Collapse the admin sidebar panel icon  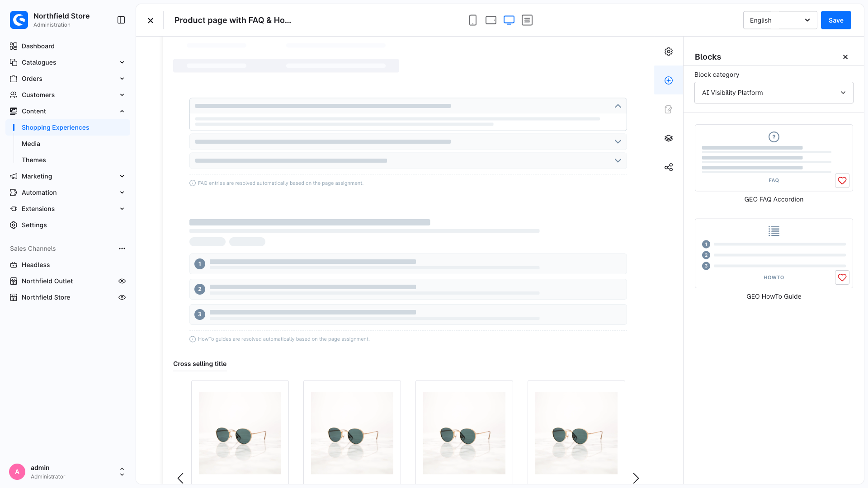121,20
